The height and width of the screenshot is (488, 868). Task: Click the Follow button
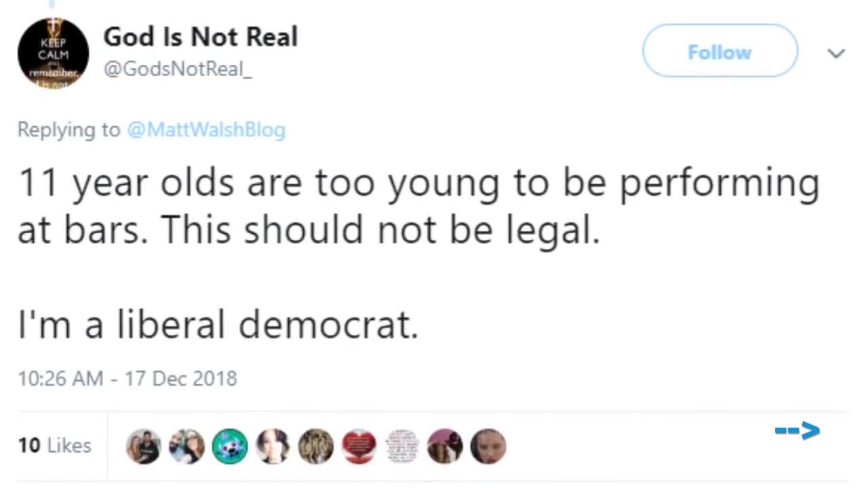click(x=719, y=52)
